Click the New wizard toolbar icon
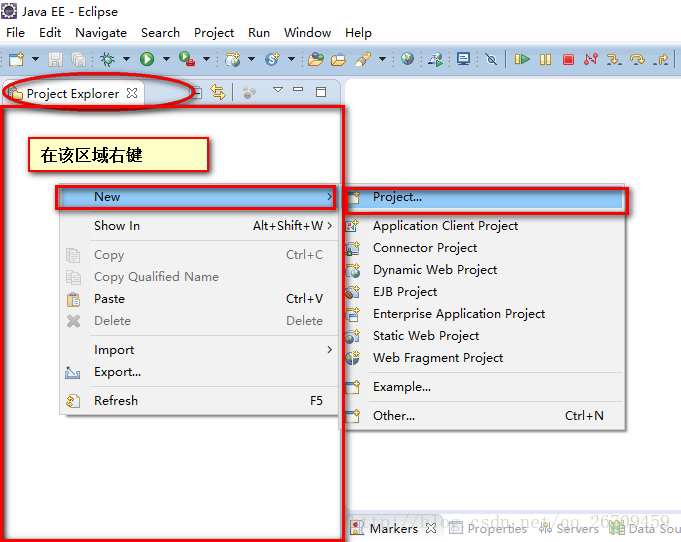Viewport: 681px width, 542px height. point(16,59)
